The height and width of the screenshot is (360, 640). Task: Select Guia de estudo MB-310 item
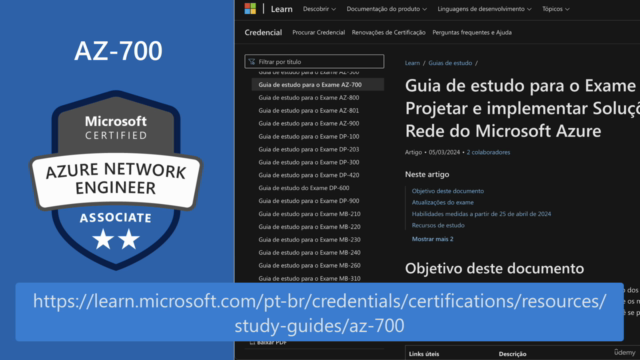[309, 278]
